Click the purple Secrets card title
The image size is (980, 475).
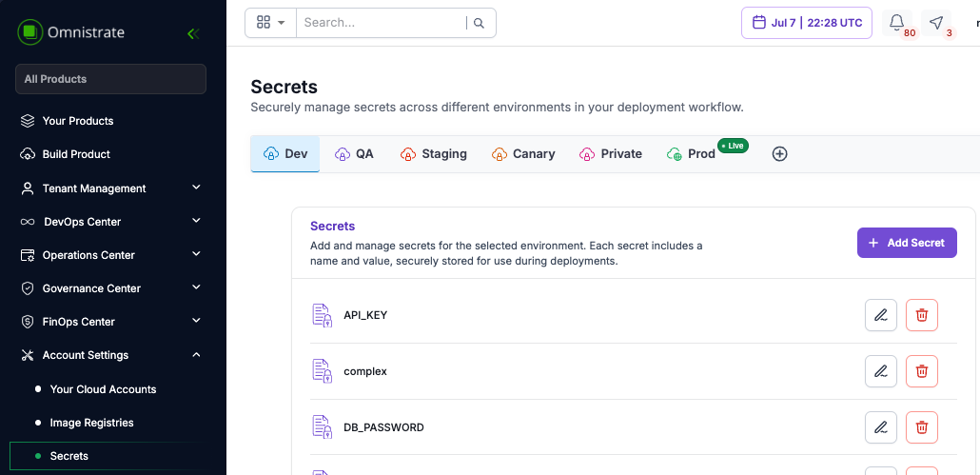(x=332, y=227)
